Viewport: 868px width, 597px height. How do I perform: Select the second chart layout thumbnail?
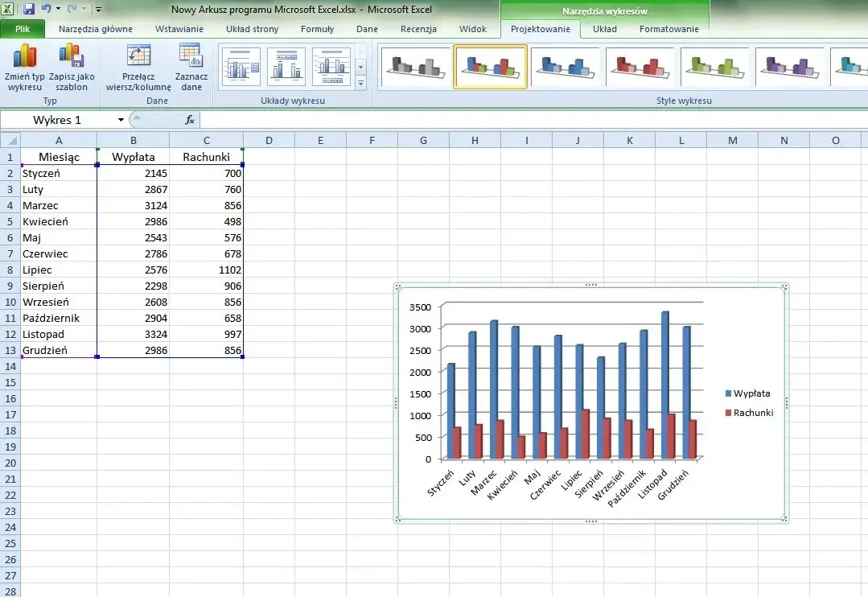[286, 67]
